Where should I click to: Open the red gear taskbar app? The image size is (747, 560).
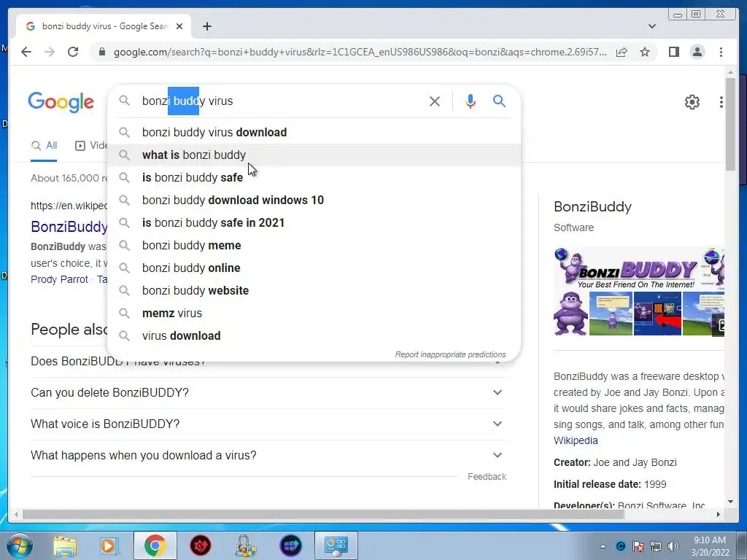tap(201, 545)
